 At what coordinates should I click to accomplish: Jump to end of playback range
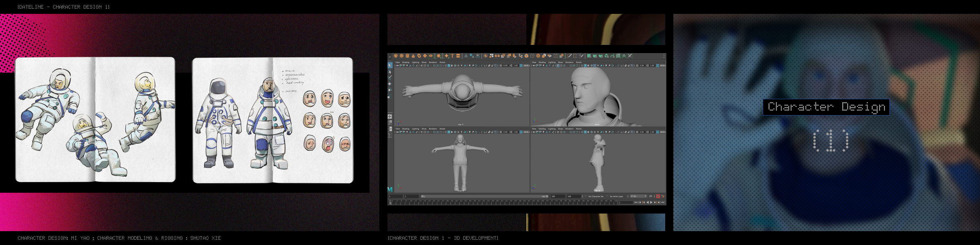(x=663, y=202)
